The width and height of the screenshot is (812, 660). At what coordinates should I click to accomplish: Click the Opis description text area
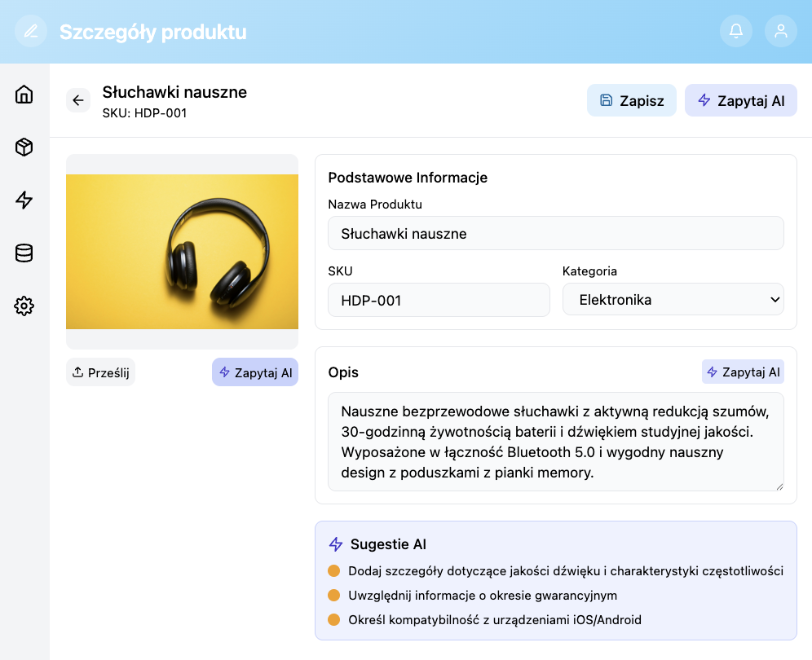(x=555, y=442)
